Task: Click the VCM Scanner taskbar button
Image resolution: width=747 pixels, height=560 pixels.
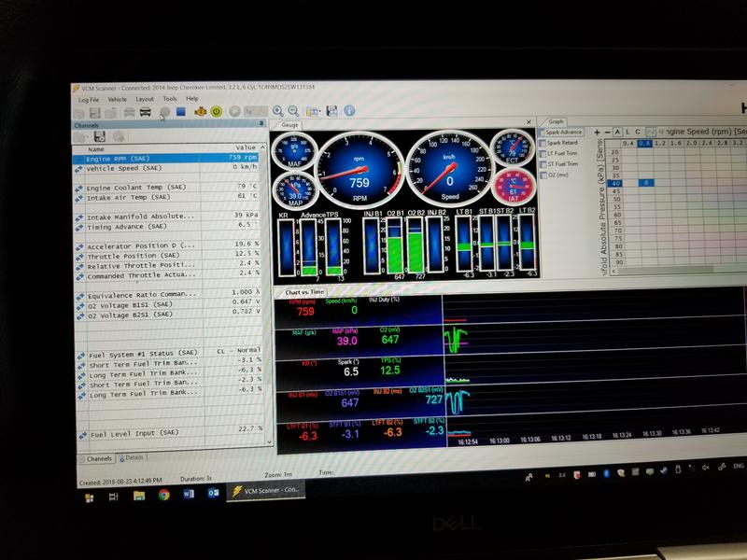Action: click(x=265, y=490)
